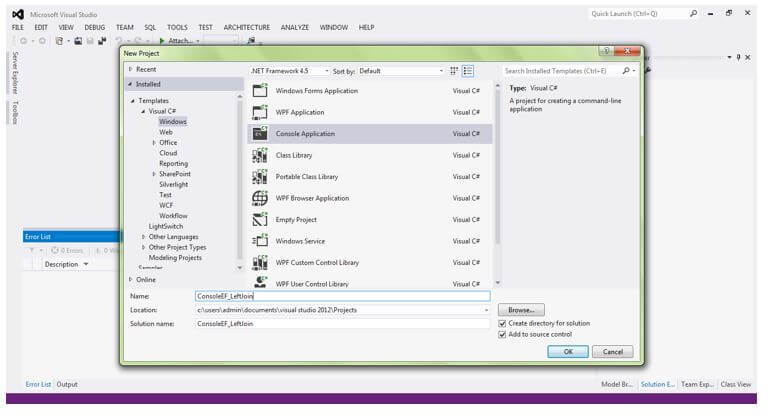This screenshot has width=773, height=418.
Task: Toggle Add to source control checkbox
Action: [502, 334]
